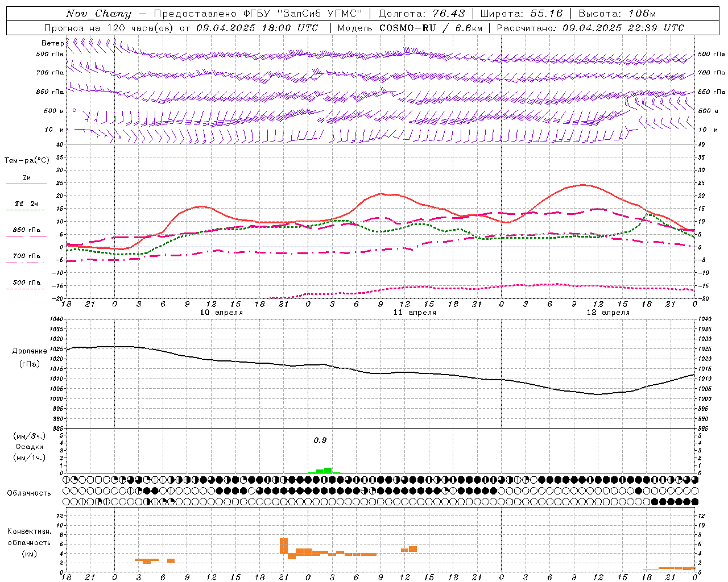Click the '(км)' unit under convective label
Image resolution: width=728 pixels, height=582 pixels.
pyautogui.click(x=30, y=553)
